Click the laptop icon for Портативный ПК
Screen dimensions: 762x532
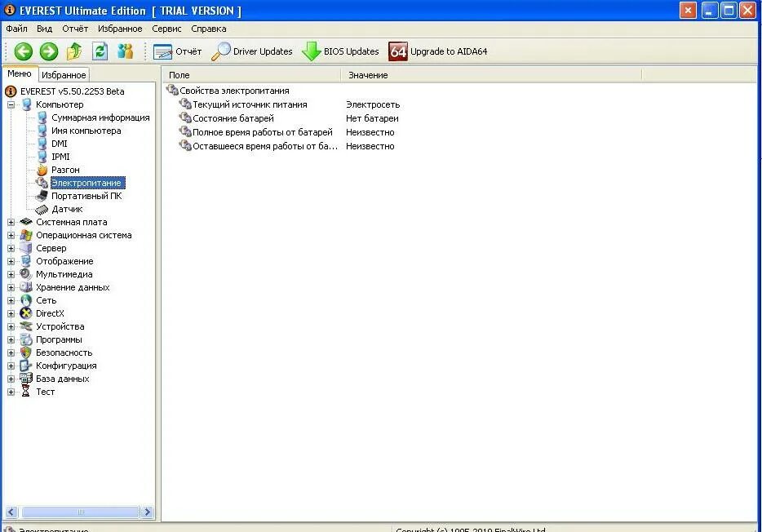click(x=42, y=197)
